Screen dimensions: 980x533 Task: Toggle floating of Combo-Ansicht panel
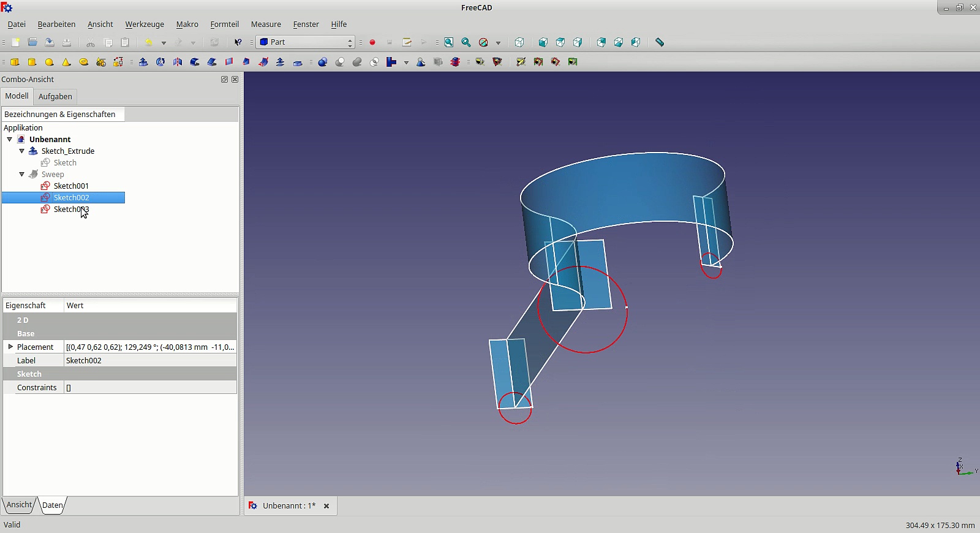(224, 79)
